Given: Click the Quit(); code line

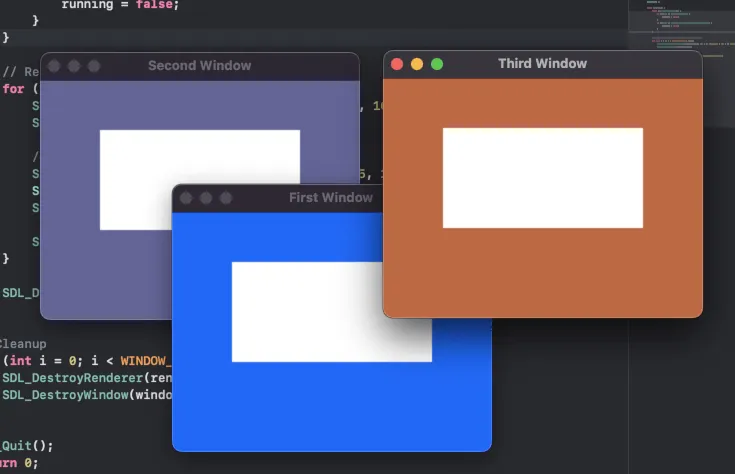Looking at the screenshot, I should click(27, 445).
